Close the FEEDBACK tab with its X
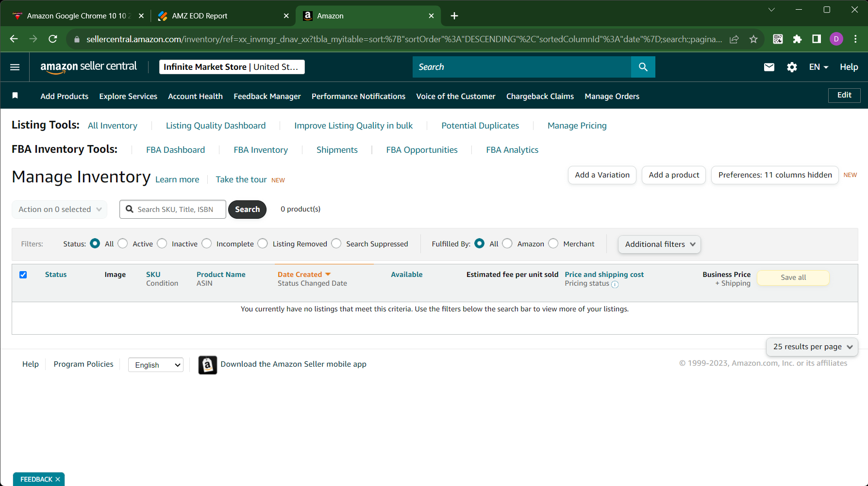The image size is (868, 486). coord(58,479)
